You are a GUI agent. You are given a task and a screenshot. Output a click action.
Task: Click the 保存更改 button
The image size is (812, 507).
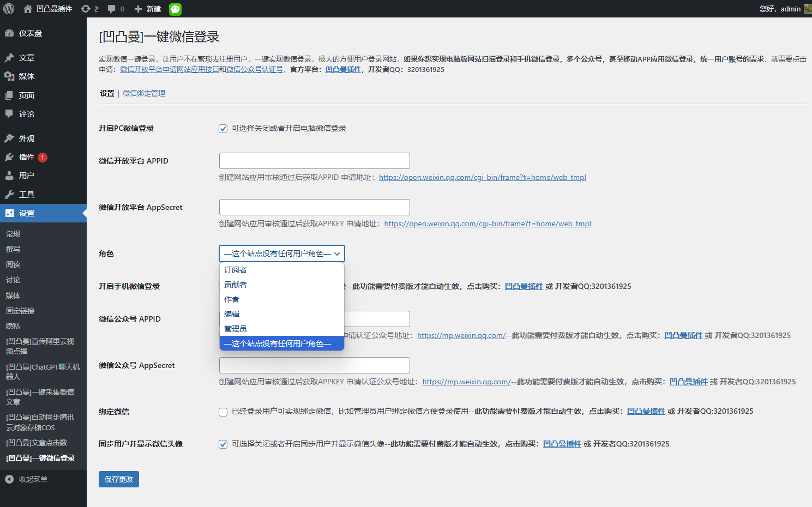click(x=118, y=479)
